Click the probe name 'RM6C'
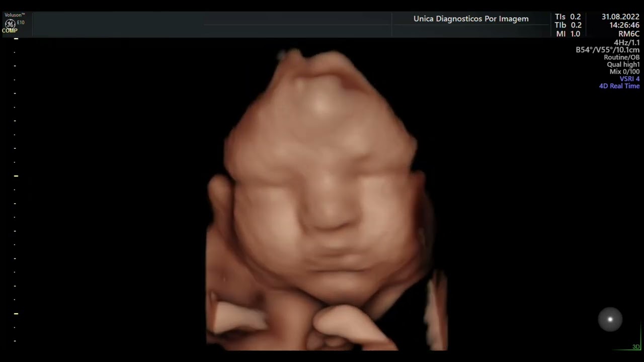Image resolution: width=644 pixels, height=362 pixels. [629, 34]
